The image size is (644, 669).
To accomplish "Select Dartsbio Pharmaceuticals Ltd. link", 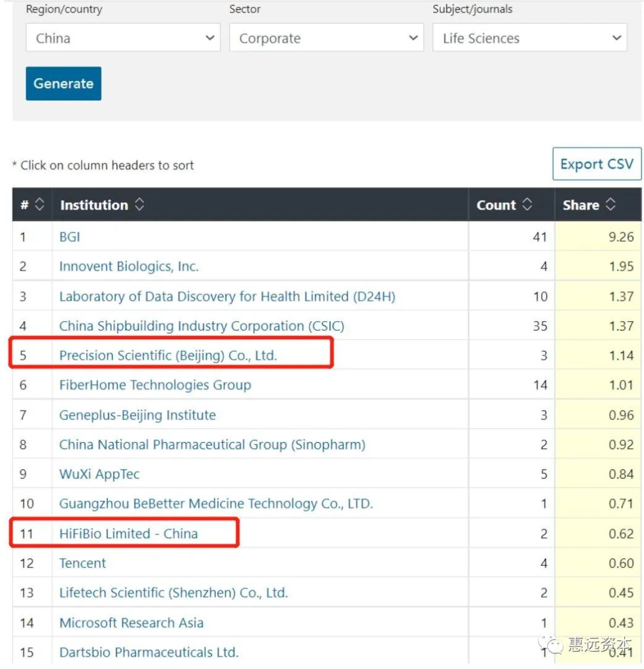I will (x=149, y=652).
